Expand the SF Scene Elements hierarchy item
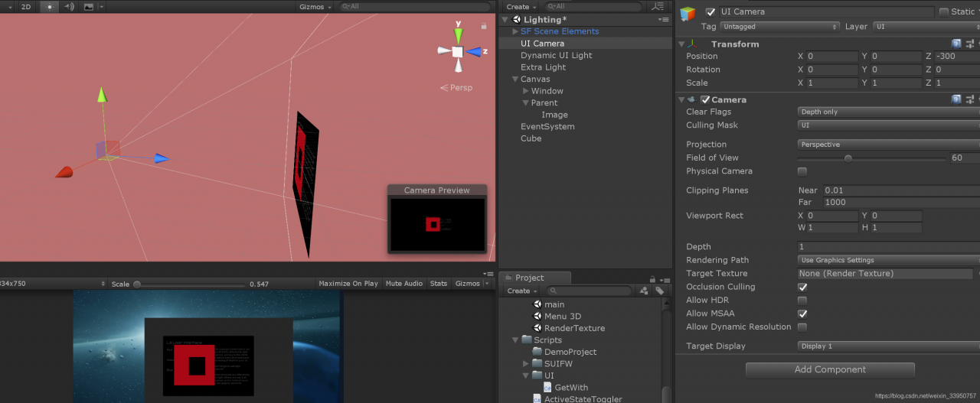Image resolution: width=980 pixels, height=403 pixels. pos(515,31)
